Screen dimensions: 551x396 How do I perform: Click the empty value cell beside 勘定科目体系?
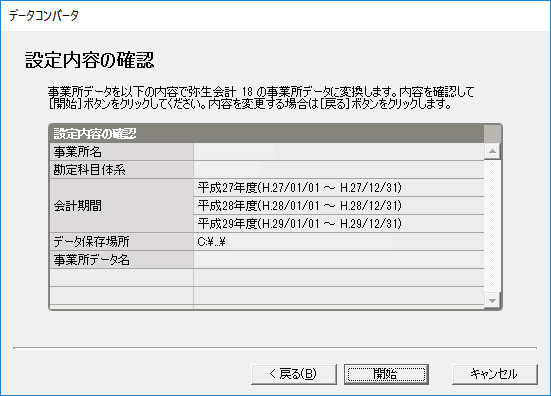pyautogui.click(x=338, y=170)
